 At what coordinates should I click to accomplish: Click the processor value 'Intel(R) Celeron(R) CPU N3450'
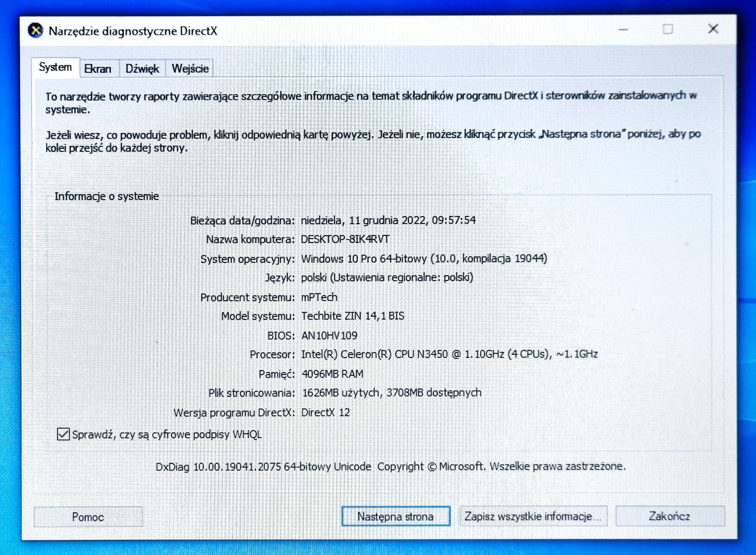(x=375, y=354)
